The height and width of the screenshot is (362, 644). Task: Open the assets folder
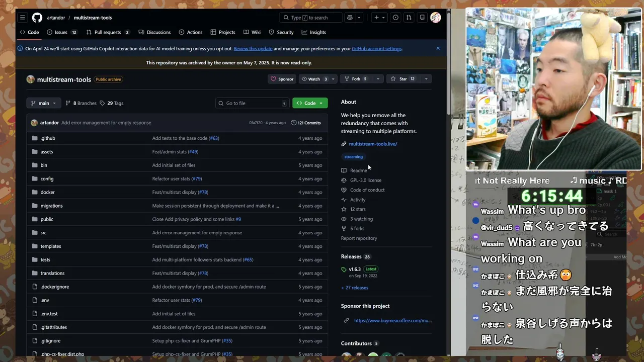[x=47, y=152]
